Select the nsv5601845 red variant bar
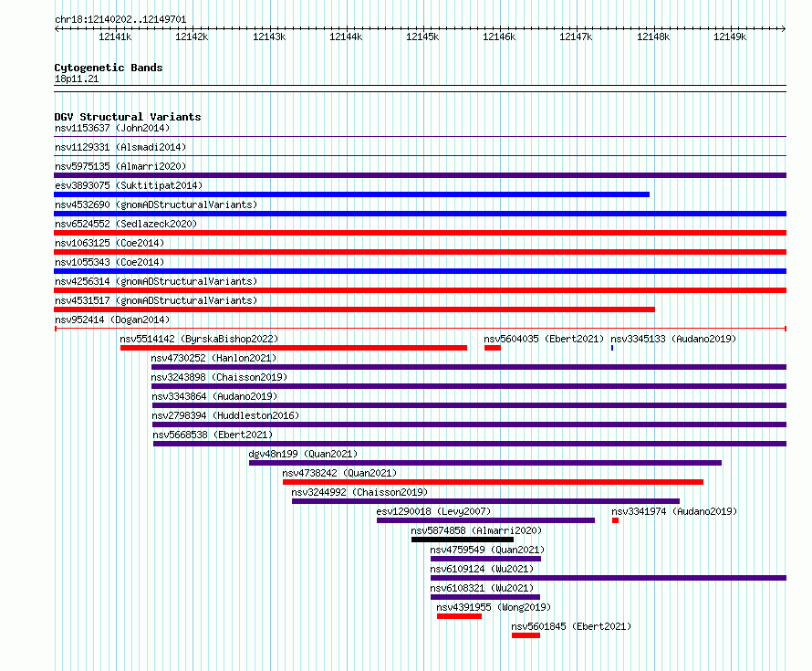Screen dimensions: 812x671 526,635
